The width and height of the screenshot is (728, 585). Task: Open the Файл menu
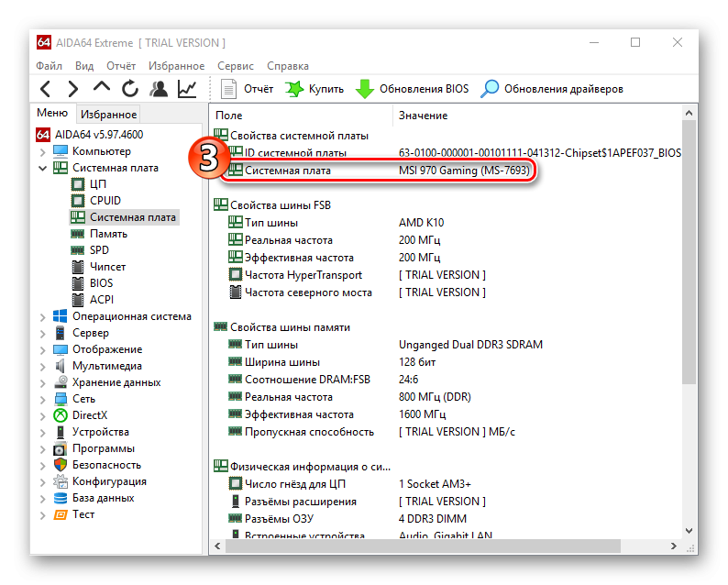[x=49, y=66]
